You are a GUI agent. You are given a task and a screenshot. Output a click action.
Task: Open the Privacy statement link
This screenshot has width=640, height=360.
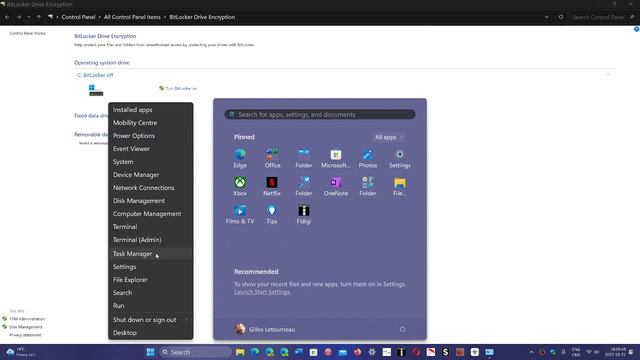click(x=25, y=335)
